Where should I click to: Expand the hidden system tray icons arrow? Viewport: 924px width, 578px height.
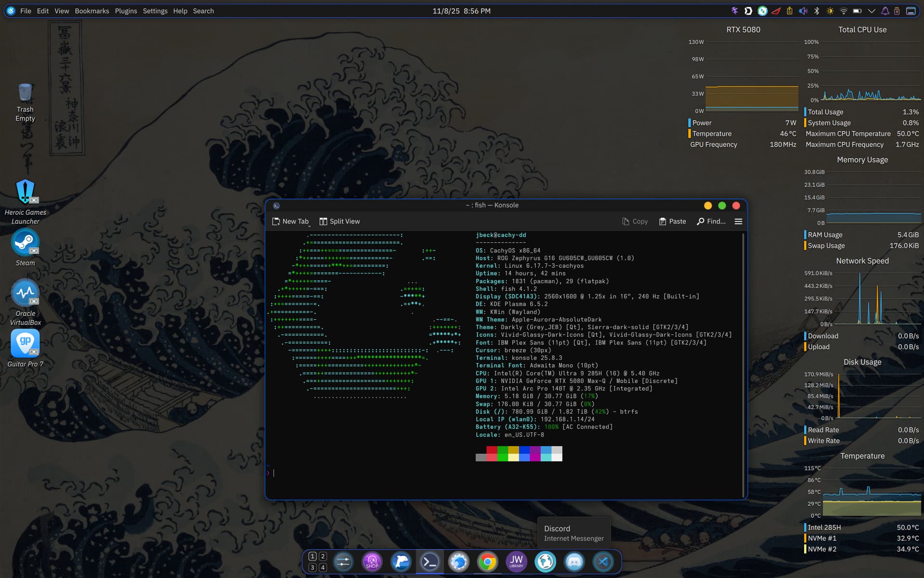[x=872, y=11]
